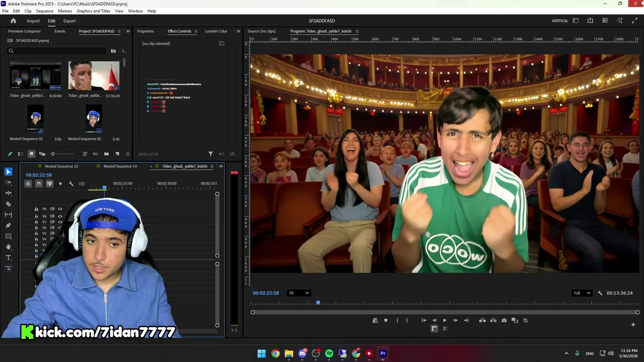Select the Slip tool
This screenshot has width=644, height=362.
(x=8, y=215)
